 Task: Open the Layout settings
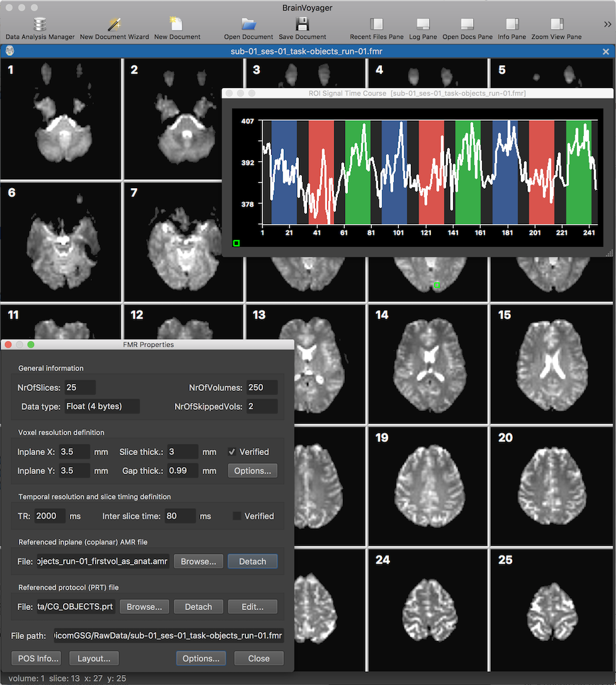[x=94, y=659]
